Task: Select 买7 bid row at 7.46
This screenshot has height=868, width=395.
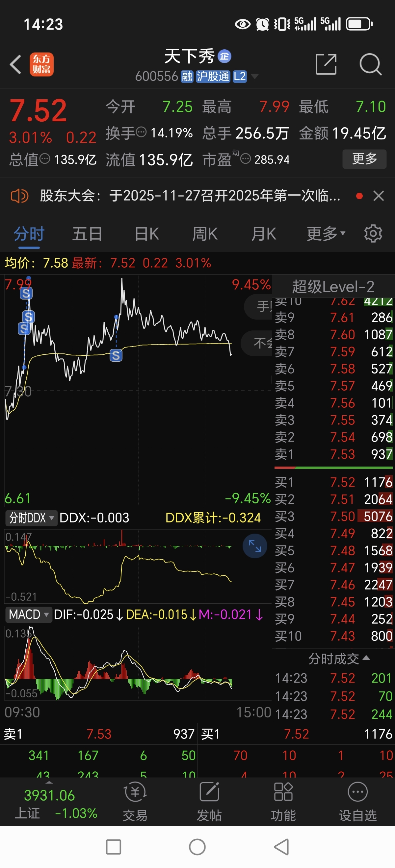Action: [333, 585]
